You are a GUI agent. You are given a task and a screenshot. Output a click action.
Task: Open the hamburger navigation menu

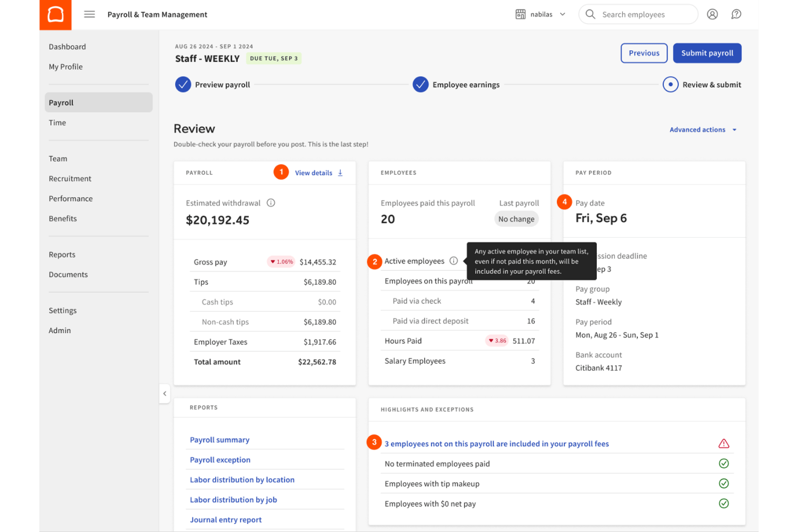coord(90,15)
